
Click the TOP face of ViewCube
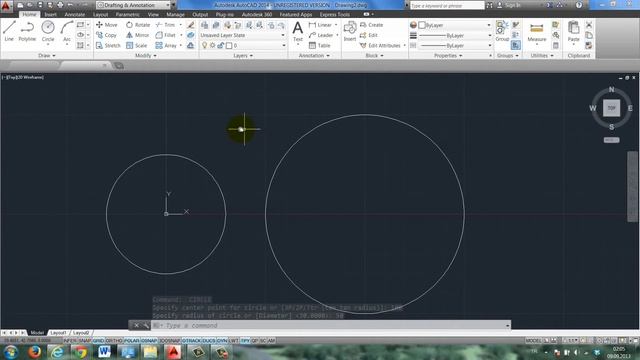click(x=611, y=108)
